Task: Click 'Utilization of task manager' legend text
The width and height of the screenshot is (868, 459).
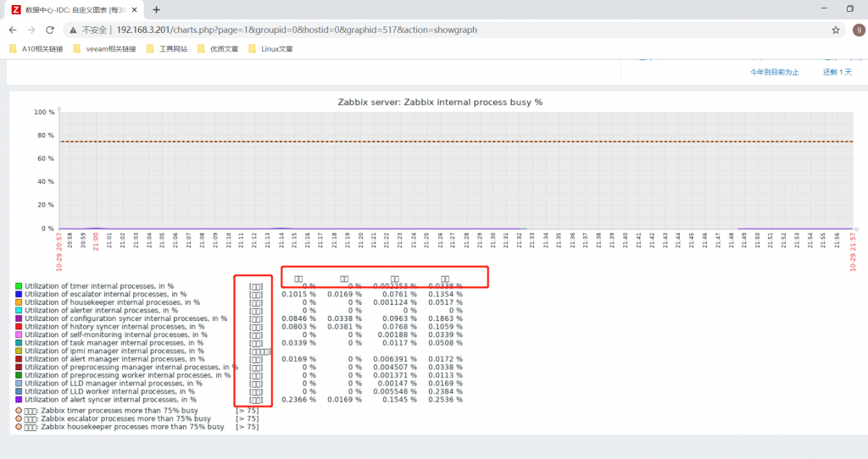Action: pyautogui.click(x=114, y=343)
